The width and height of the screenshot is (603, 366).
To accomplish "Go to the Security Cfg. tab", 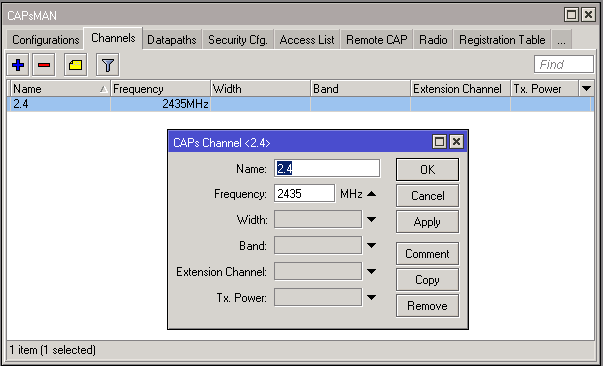I will (238, 40).
